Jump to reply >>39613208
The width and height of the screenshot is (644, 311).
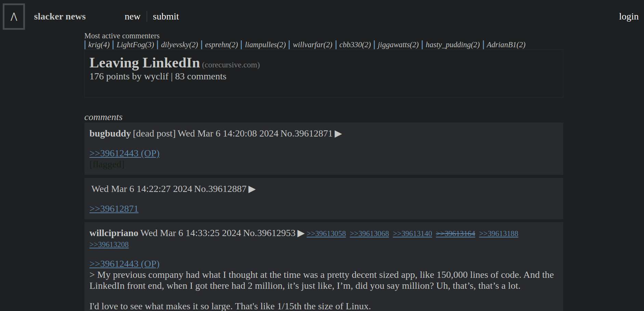109,245
